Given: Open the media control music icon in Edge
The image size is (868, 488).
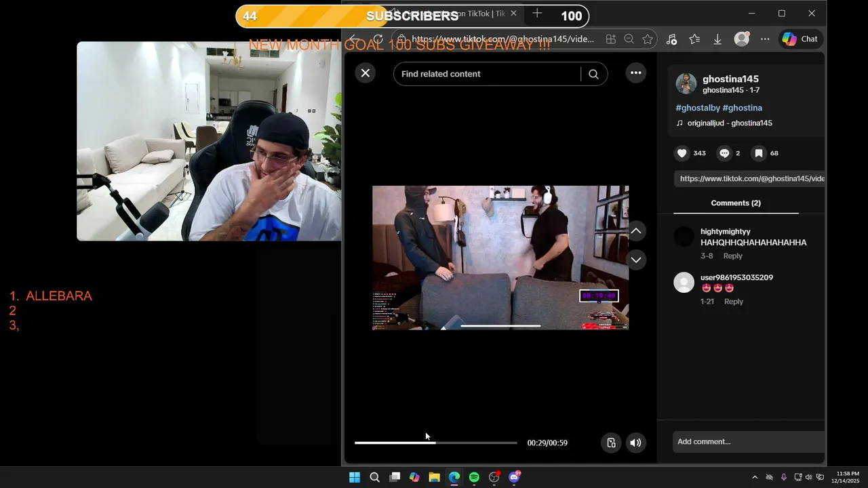Looking at the screenshot, I should pos(671,39).
